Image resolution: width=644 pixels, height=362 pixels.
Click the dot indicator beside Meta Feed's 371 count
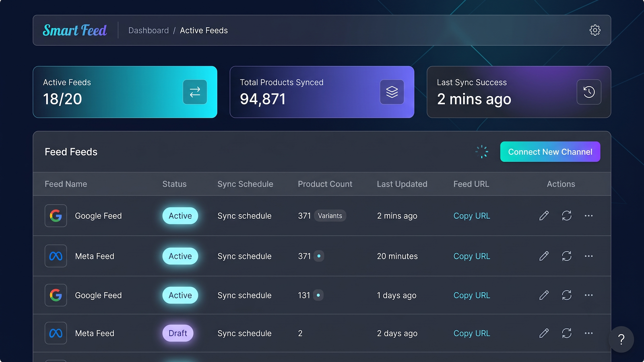pyautogui.click(x=319, y=256)
